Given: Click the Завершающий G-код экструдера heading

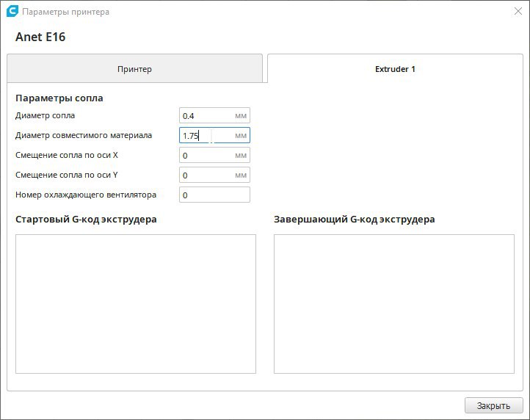Looking at the screenshot, I should [355, 219].
